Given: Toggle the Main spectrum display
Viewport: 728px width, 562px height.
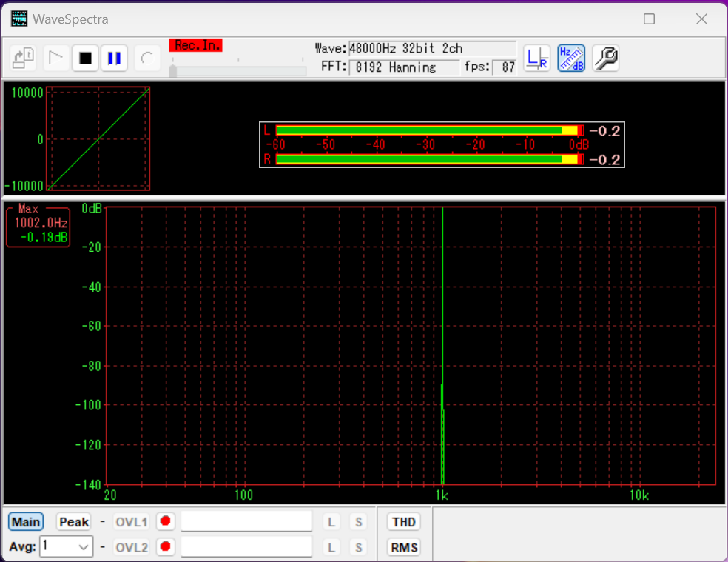Looking at the screenshot, I should click(26, 522).
